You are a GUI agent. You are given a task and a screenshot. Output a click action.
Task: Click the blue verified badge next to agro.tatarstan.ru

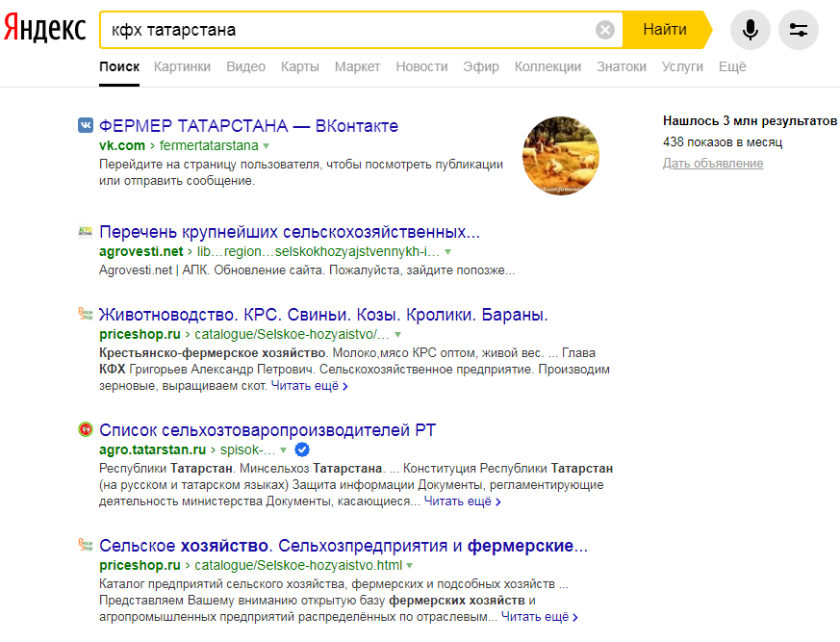pos(301,449)
